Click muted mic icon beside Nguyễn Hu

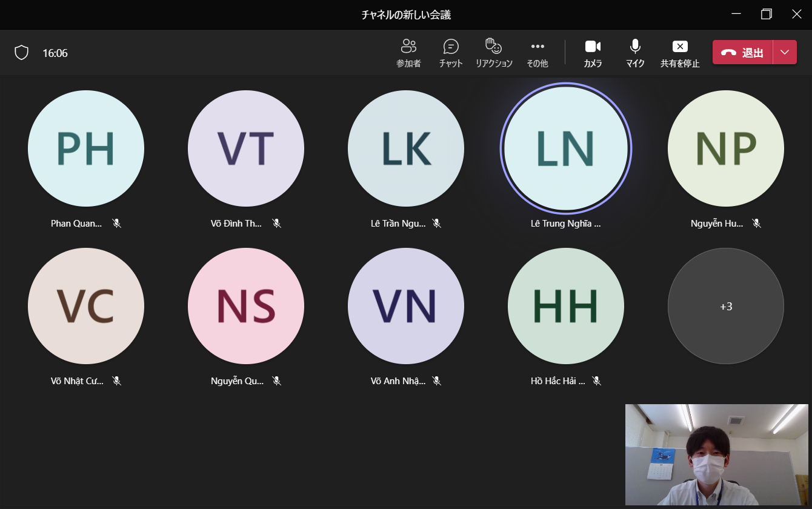756,224
